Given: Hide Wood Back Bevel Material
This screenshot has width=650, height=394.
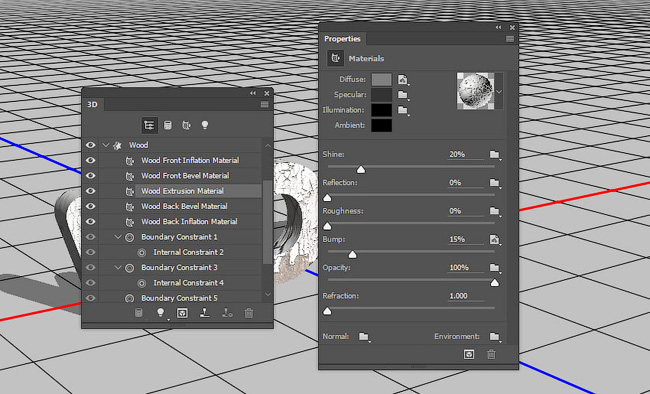Looking at the screenshot, I should (90, 206).
